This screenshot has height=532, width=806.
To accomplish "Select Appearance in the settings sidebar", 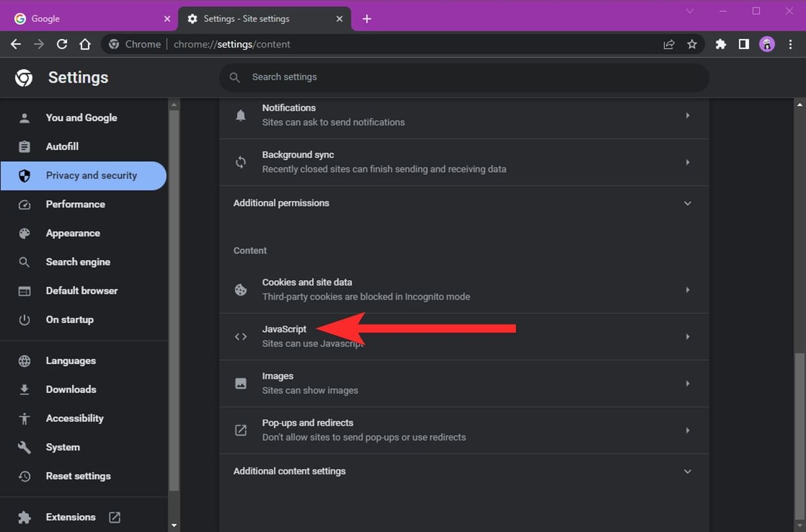I will 73,233.
